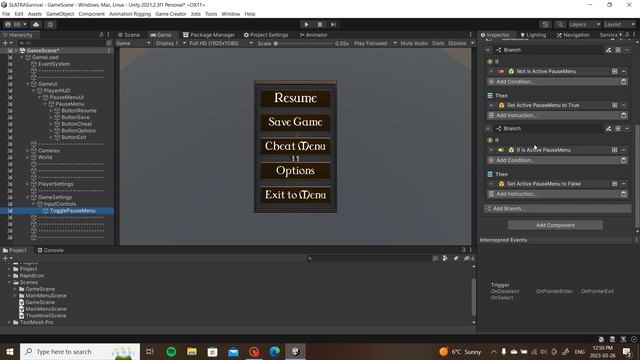Click the Step frame button
Viewport: 640px width, 360px height.
click(333, 24)
